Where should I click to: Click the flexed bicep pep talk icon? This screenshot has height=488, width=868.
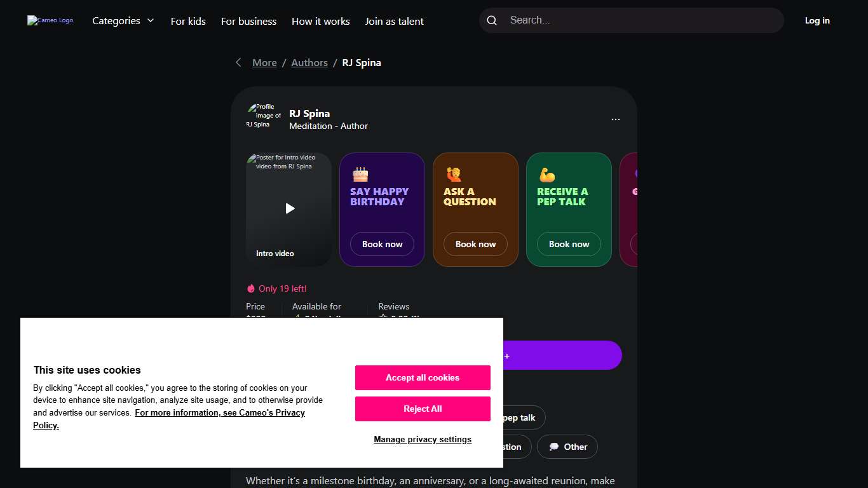click(547, 174)
